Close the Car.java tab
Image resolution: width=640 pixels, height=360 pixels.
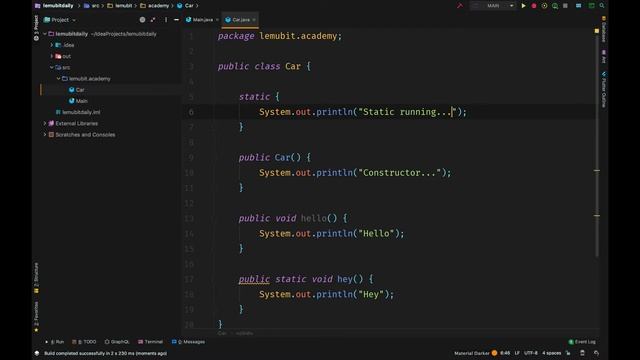point(254,20)
